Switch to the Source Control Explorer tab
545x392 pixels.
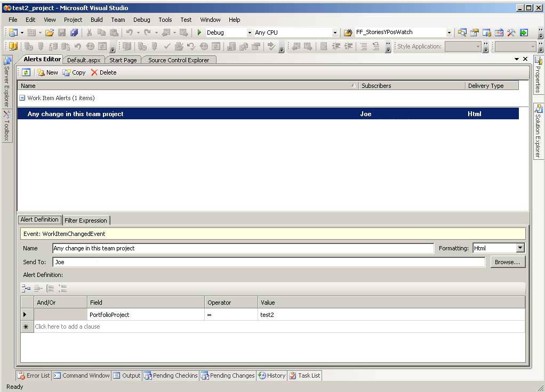(x=179, y=60)
